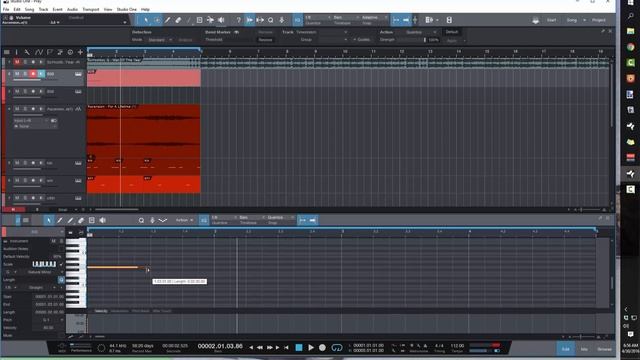Toggle Monitor on the selected pink track

(41, 74)
